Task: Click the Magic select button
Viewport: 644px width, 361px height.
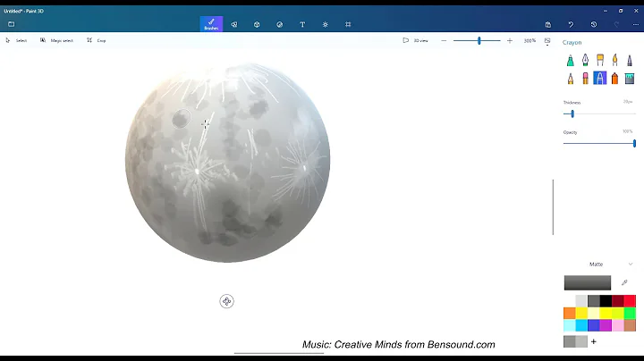Action: click(x=56, y=40)
